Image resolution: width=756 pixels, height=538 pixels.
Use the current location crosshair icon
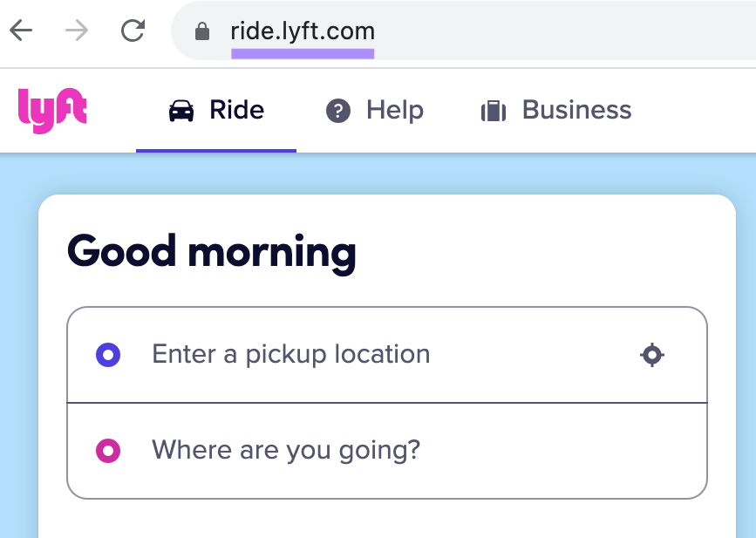(651, 354)
